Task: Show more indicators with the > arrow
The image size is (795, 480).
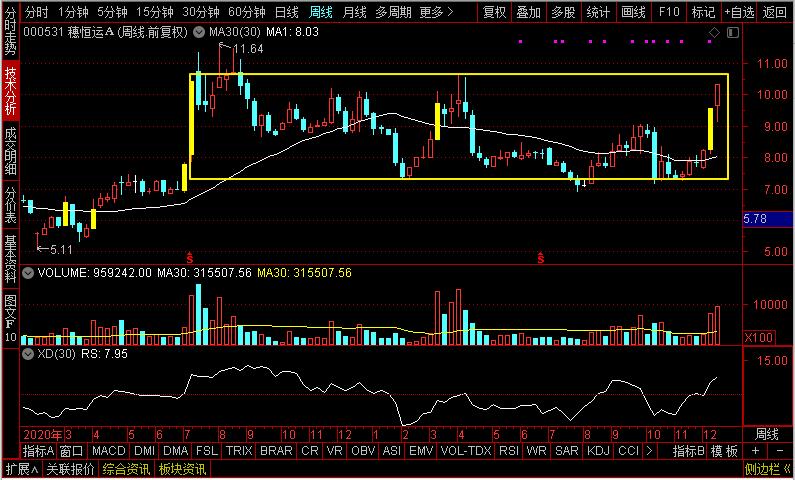Action: click(x=649, y=451)
